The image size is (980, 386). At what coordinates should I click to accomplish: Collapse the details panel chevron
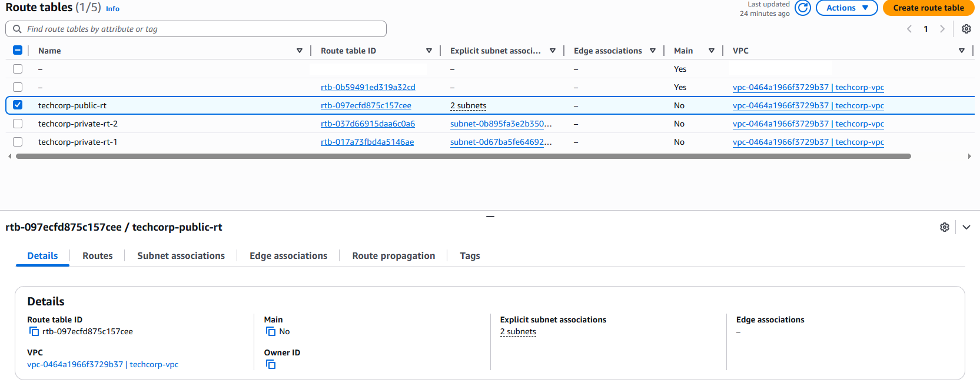966,227
